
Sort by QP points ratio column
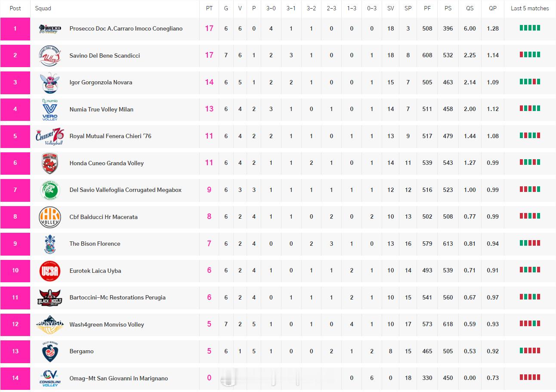click(x=493, y=8)
